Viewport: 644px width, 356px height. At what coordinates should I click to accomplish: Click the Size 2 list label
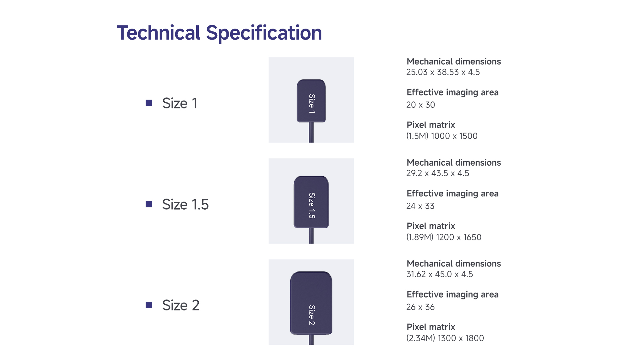pos(181,305)
